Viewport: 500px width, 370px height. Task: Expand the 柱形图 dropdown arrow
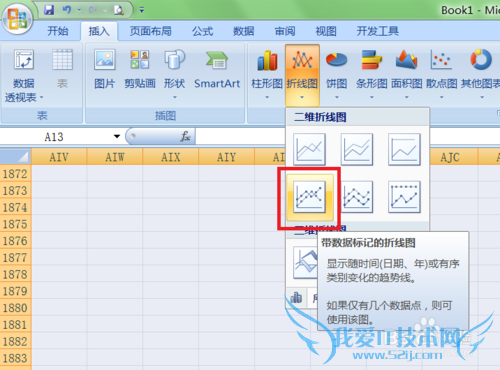[267, 97]
